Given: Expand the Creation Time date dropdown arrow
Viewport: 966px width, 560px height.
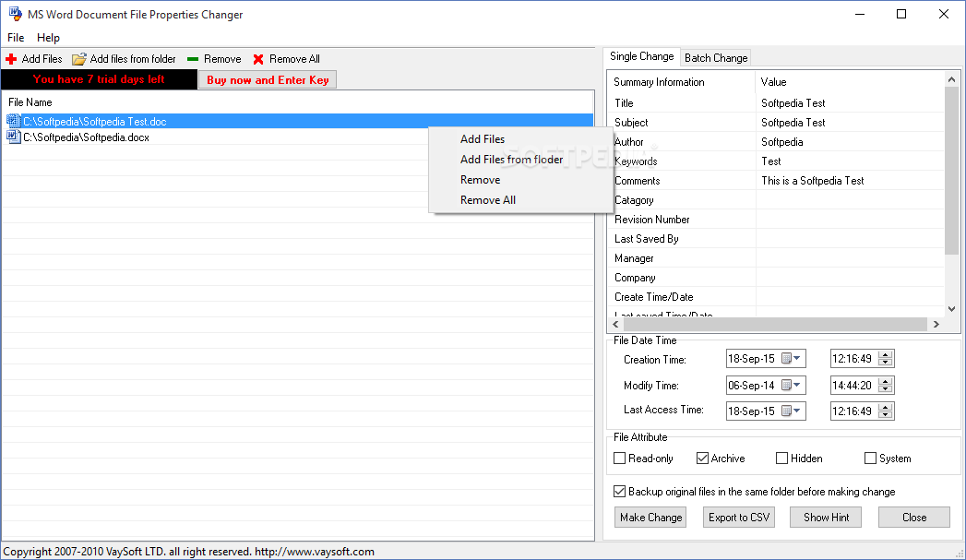Looking at the screenshot, I should [797, 359].
